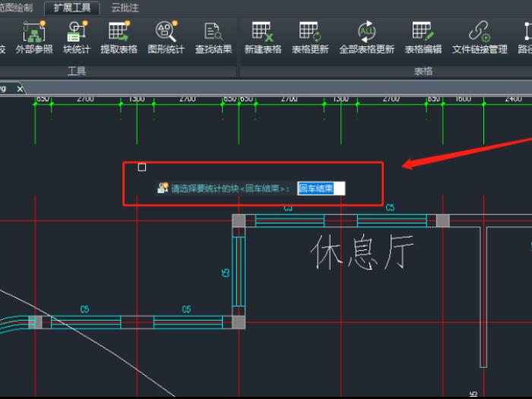
Task: Switch to the 云批注 ribbon tab
Action: 125,8
